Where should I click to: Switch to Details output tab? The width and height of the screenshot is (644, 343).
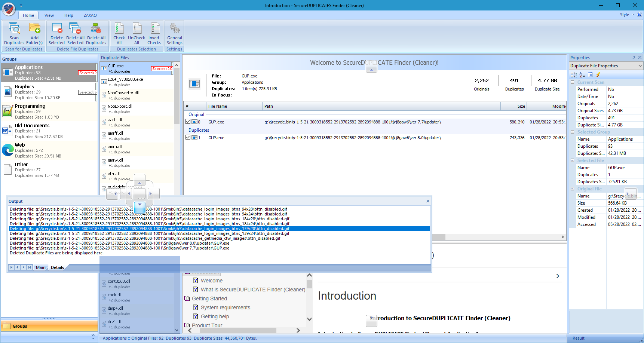pos(57,267)
